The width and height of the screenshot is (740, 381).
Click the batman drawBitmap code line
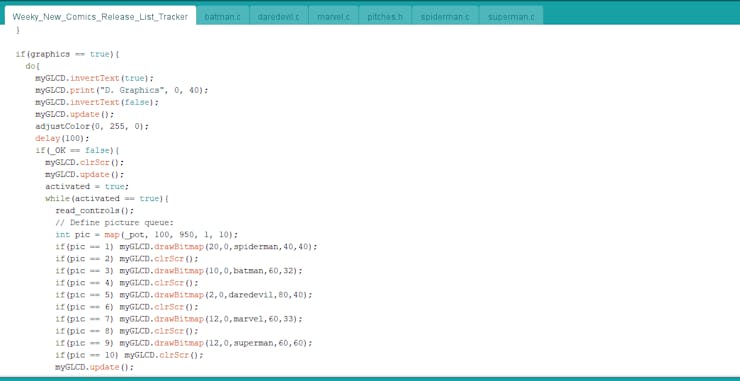tap(179, 271)
